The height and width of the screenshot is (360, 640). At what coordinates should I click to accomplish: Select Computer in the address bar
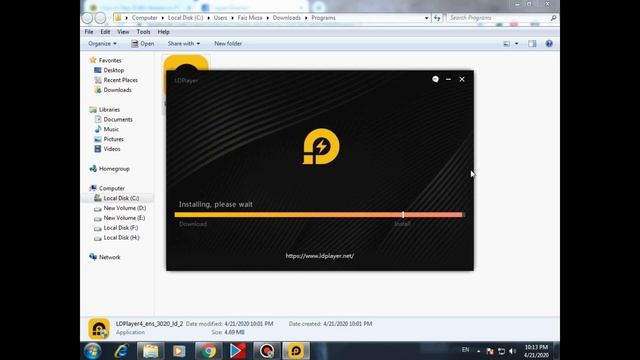[144, 18]
